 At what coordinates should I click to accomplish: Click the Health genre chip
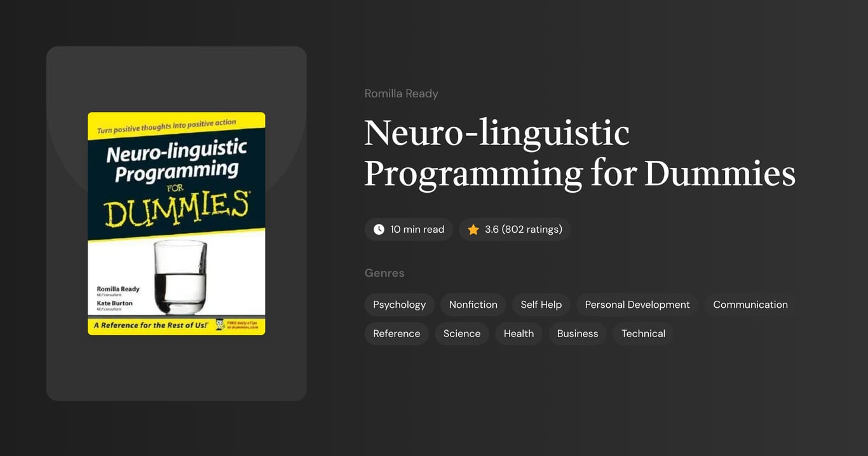coord(519,333)
